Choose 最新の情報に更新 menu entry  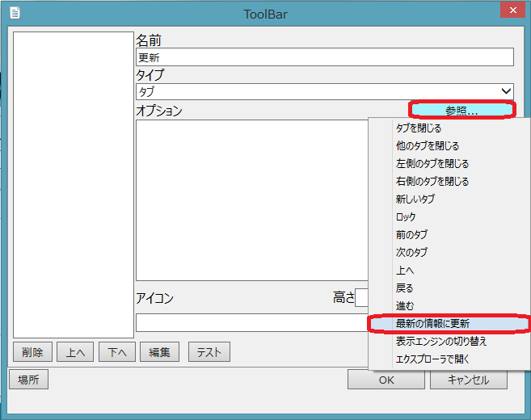click(x=436, y=324)
